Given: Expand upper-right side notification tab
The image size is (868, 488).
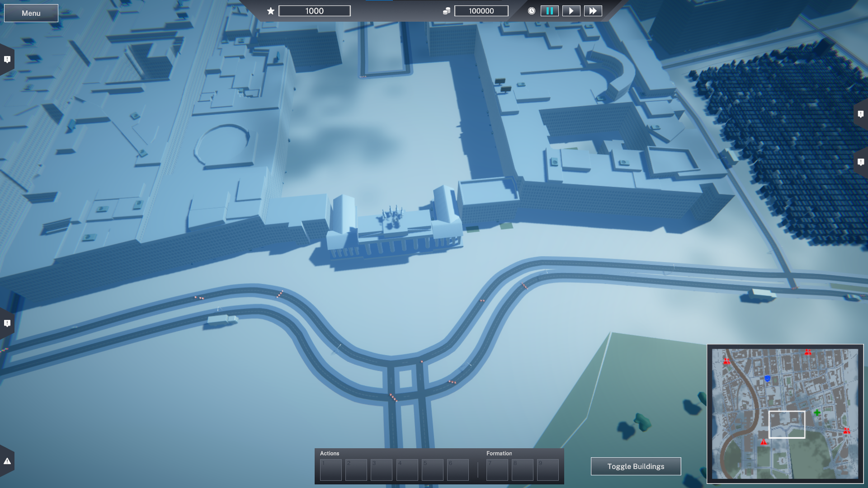Looking at the screenshot, I should pos(861,114).
